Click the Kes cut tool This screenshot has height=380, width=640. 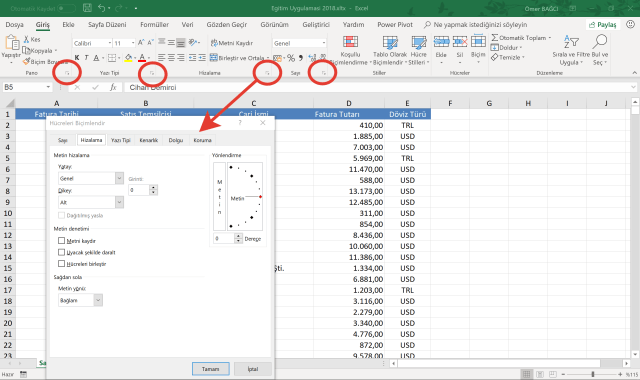point(32,39)
